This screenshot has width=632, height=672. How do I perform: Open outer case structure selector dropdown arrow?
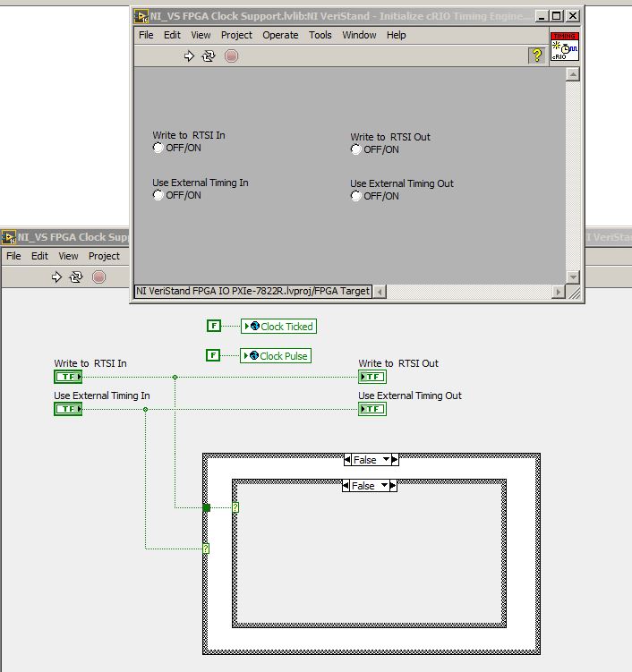point(386,459)
